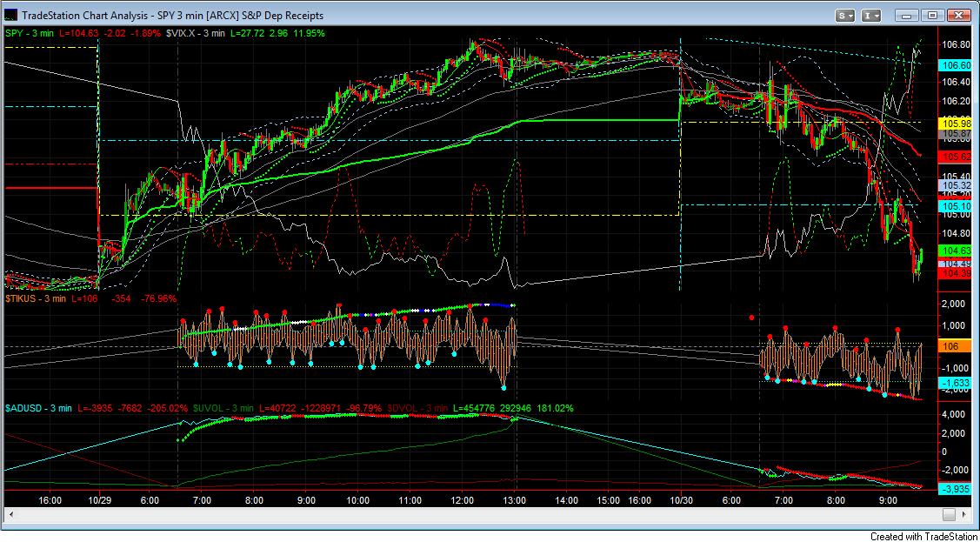Minimize the Chart Analysis window
This screenshot has width=980, height=542.
(908, 15)
